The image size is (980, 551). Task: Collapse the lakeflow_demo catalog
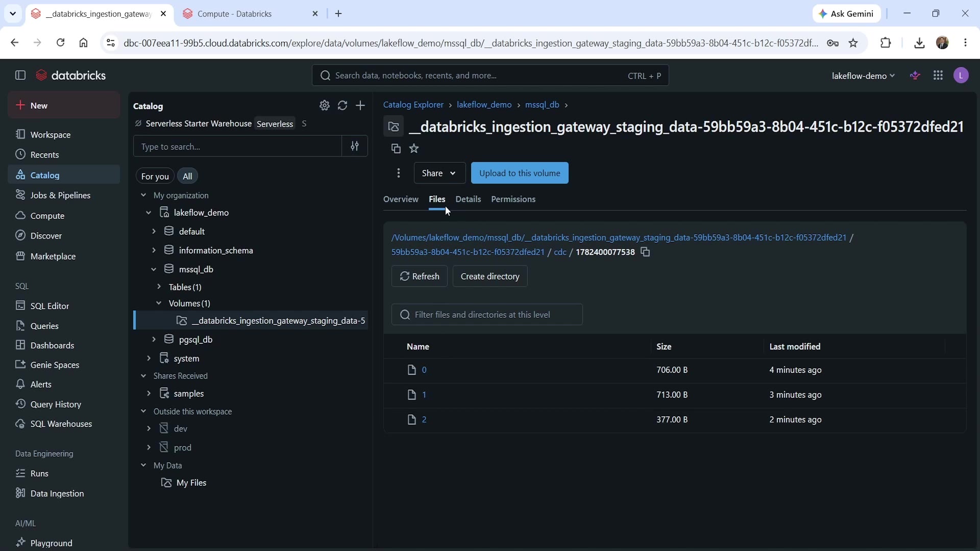click(149, 213)
